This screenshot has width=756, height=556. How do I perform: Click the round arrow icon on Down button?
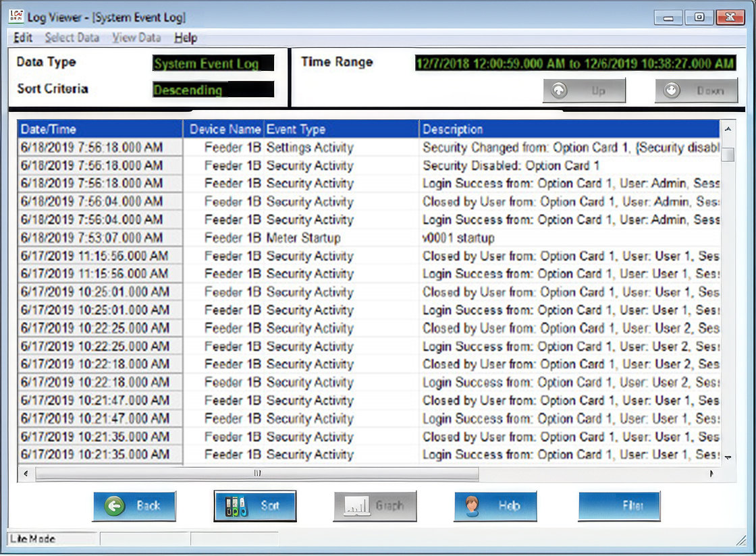672,90
